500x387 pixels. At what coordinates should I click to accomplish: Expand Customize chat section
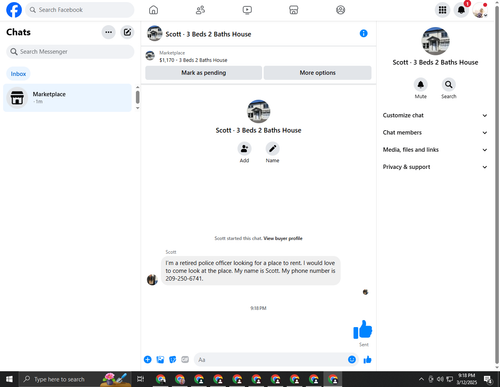point(435,115)
